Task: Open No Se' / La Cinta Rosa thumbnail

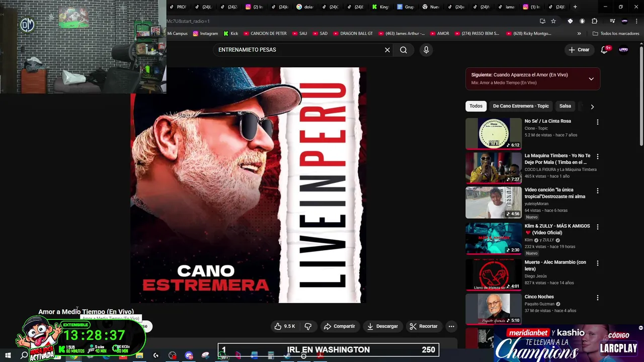Action: pos(494,133)
